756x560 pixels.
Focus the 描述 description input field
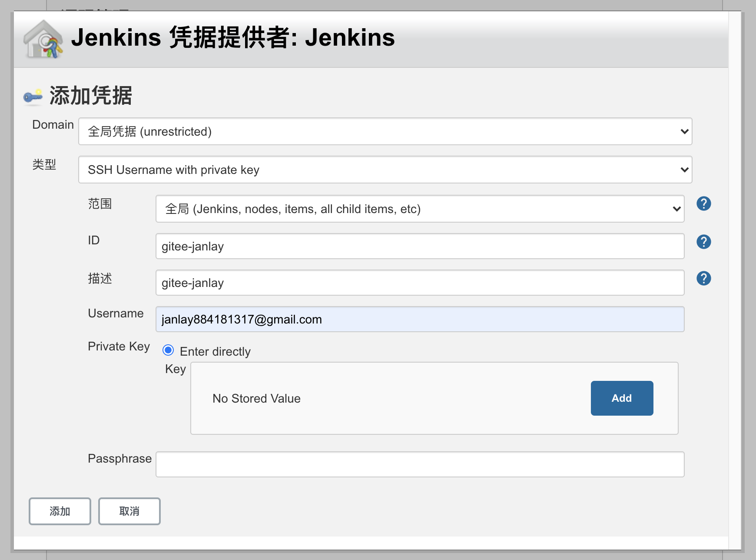(x=420, y=283)
